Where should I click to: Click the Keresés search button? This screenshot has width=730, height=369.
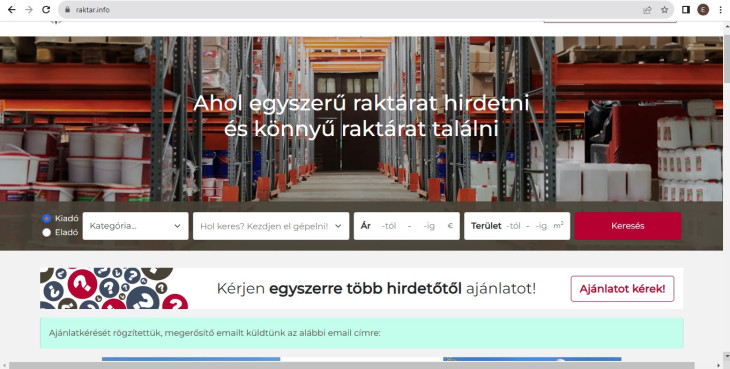click(x=628, y=226)
